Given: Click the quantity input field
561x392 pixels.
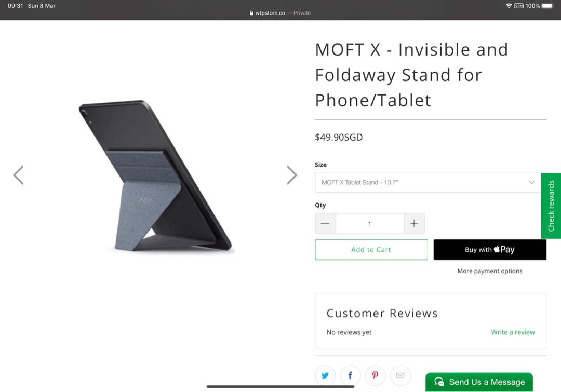Looking at the screenshot, I should click(x=369, y=223).
